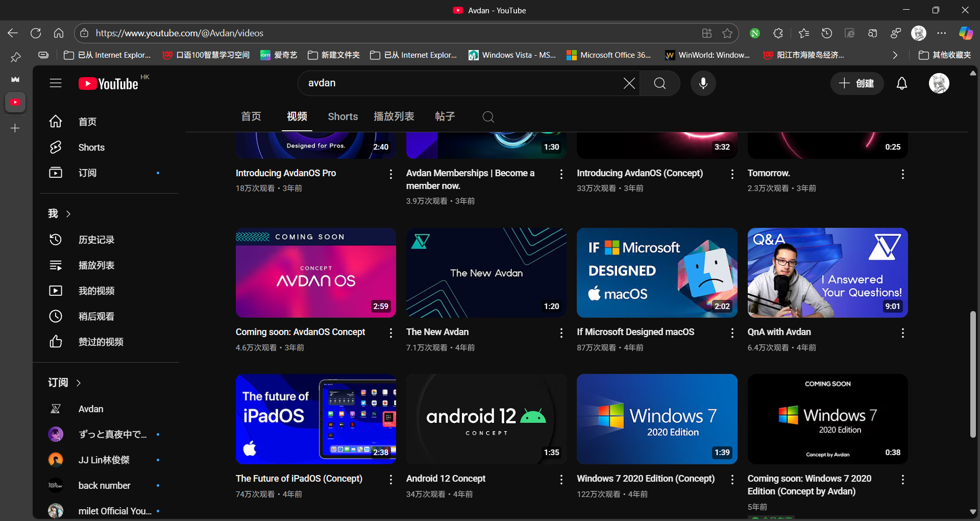
Task: Open options menu for Introducing AvdanOS Pro
Action: click(x=391, y=174)
